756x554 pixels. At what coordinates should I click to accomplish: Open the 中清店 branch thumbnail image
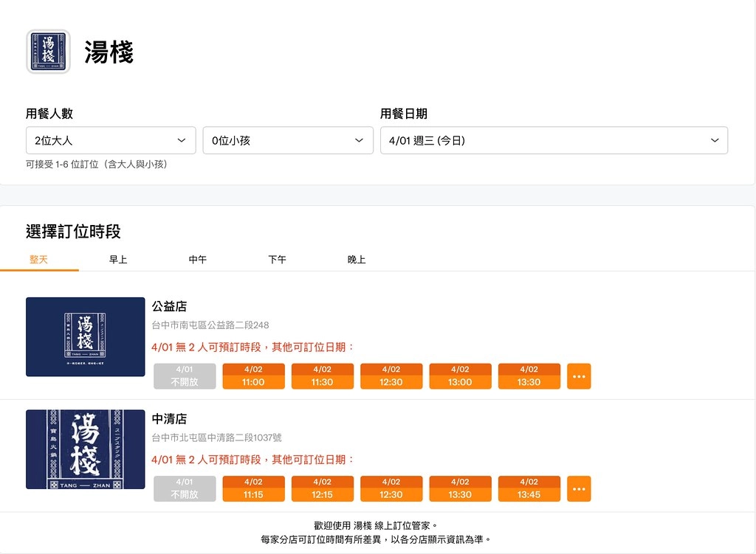point(85,449)
